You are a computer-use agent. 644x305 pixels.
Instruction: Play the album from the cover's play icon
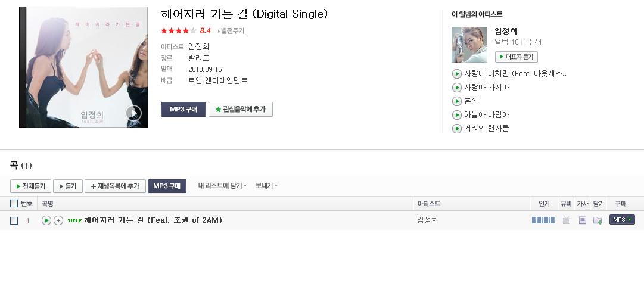click(133, 113)
